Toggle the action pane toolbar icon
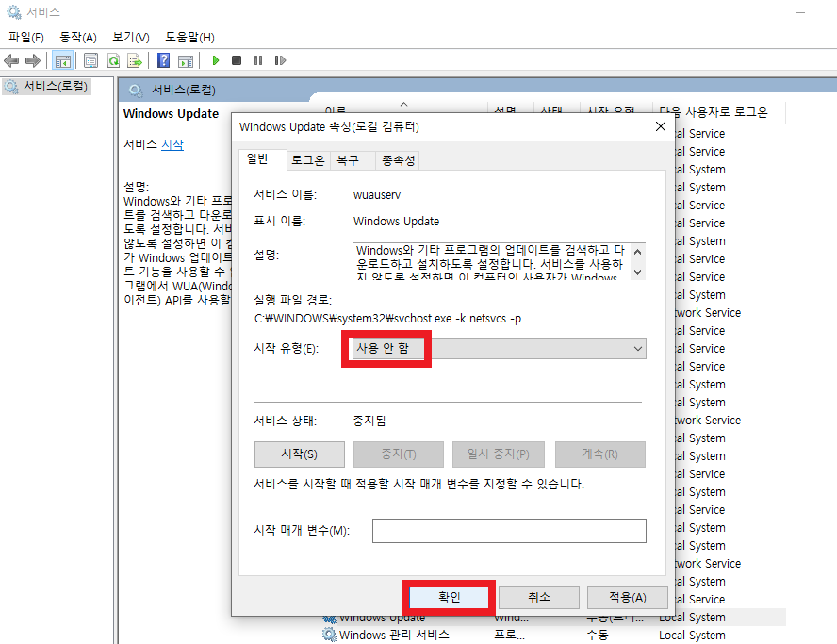This screenshot has height=644, width=837. click(186, 61)
